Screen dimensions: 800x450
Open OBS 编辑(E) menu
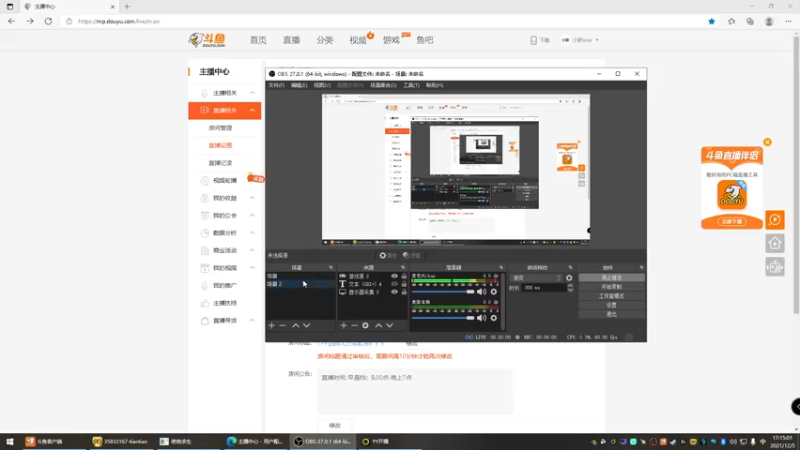(x=299, y=85)
